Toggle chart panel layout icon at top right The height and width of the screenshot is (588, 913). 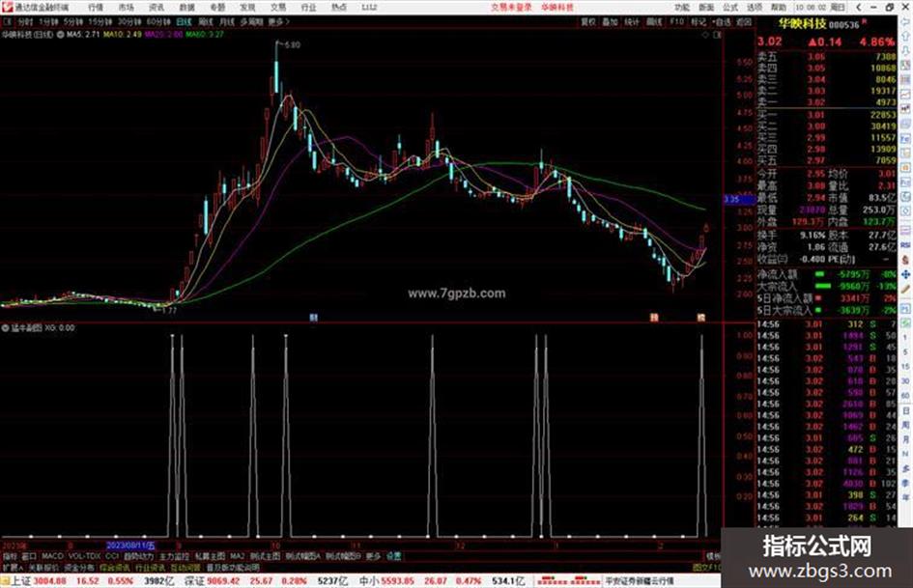tap(717, 35)
